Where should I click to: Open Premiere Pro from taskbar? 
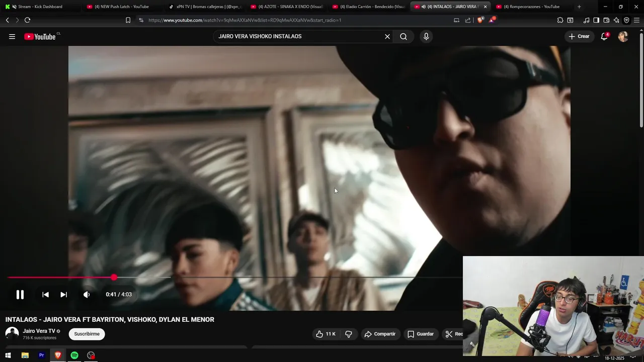point(41,355)
